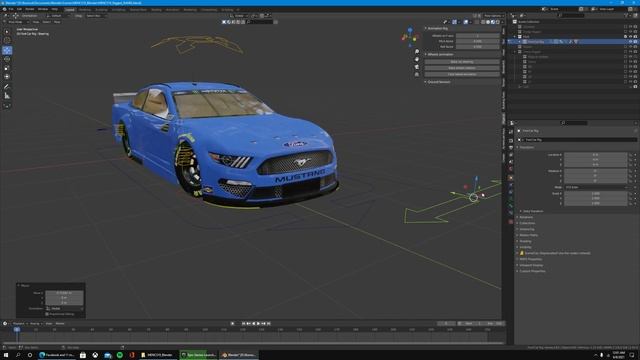Expand the Relations section
Screen dimensions: 640x360
coord(525,218)
